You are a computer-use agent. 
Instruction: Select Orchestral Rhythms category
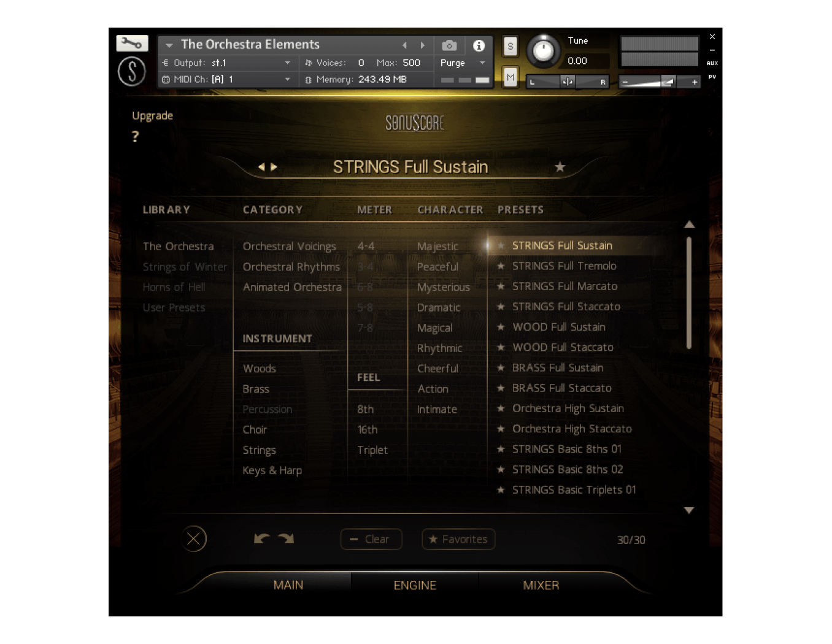pyautogui.click(x=291, y=267)
